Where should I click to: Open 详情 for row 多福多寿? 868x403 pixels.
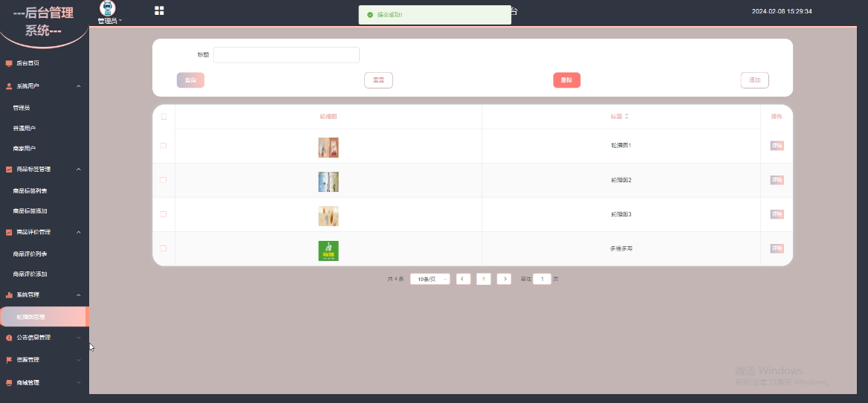tap(777, 249)
